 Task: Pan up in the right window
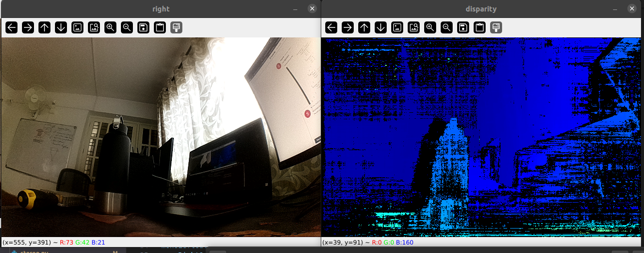click(44, 27)
